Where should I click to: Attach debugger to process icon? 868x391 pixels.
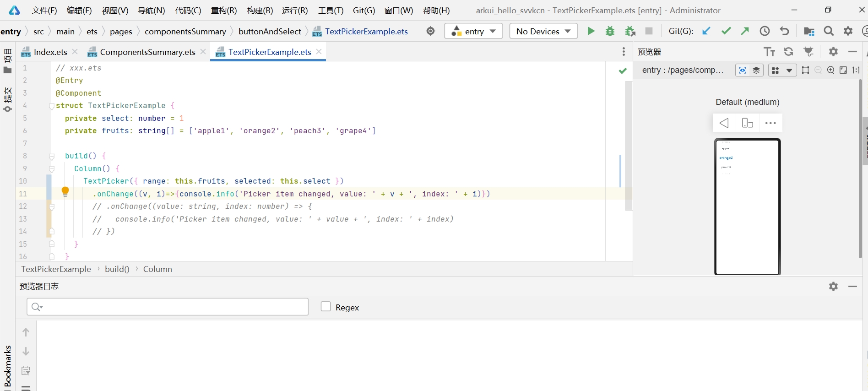coord(630,31)
